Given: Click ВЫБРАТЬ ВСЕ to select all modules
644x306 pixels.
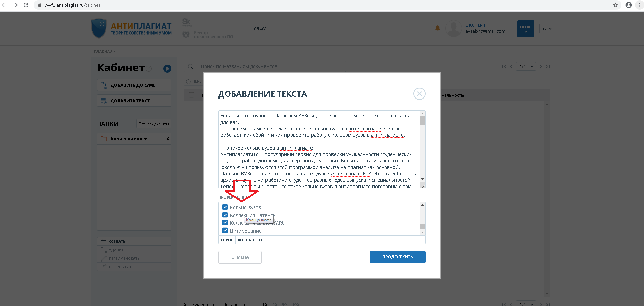Looking at the screenshot, I should point(250,240).
